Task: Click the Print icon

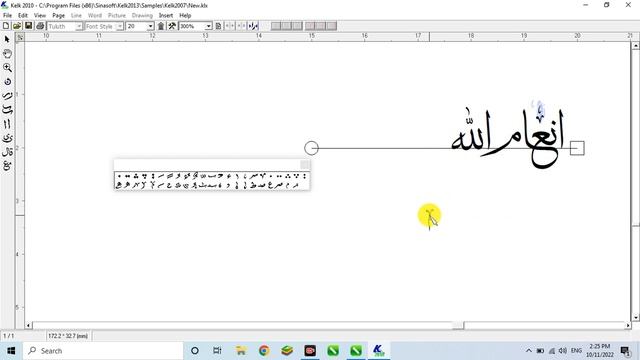Action: (x=40, y=26)
